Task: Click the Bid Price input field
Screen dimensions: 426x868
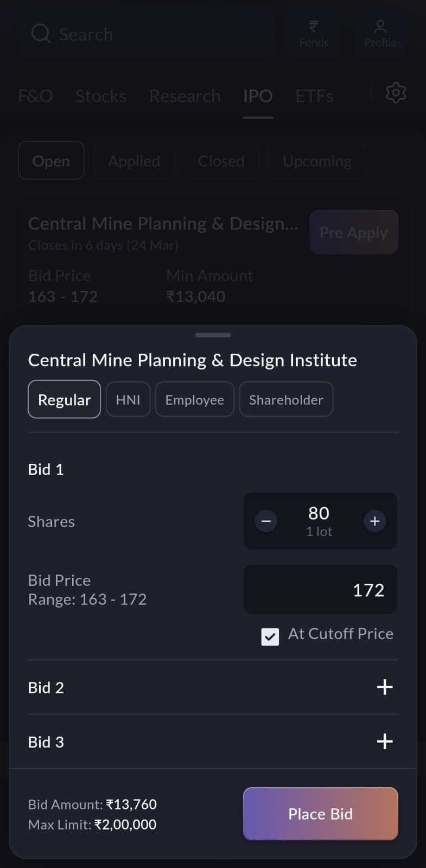Action: [320, 590]
